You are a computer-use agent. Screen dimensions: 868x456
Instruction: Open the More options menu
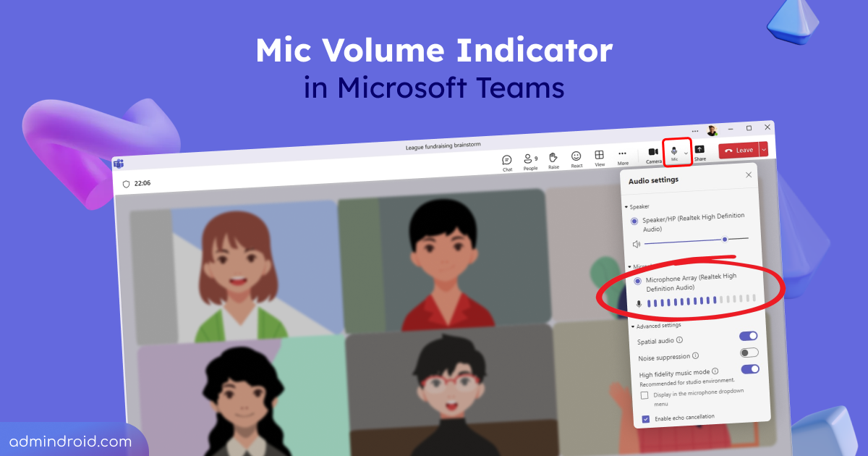click(622, 153)
